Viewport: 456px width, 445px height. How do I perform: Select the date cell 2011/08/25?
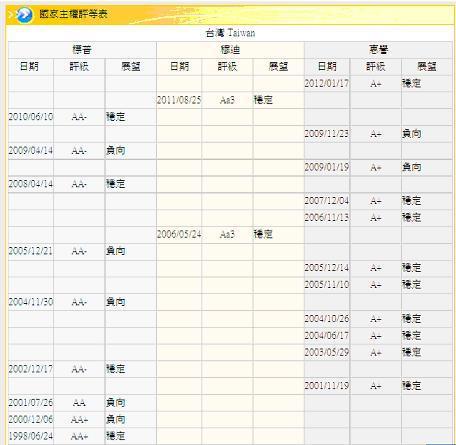[179, 100]
